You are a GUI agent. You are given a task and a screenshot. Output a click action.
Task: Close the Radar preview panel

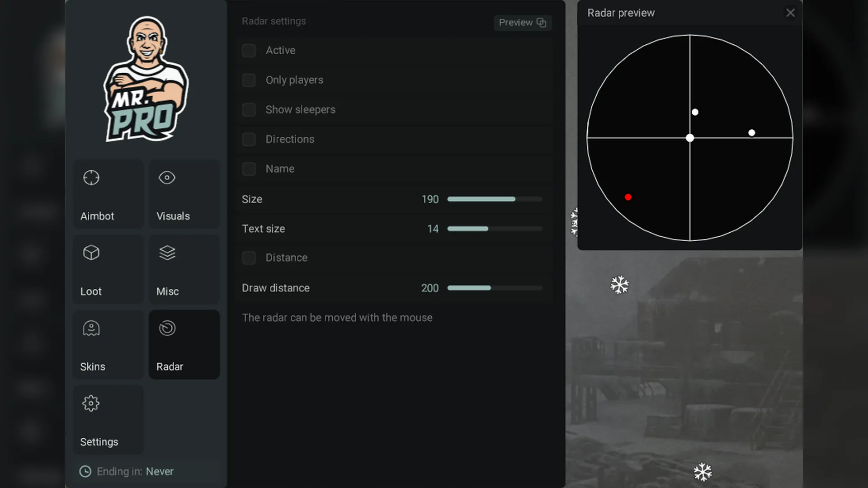tap(790, 13)
